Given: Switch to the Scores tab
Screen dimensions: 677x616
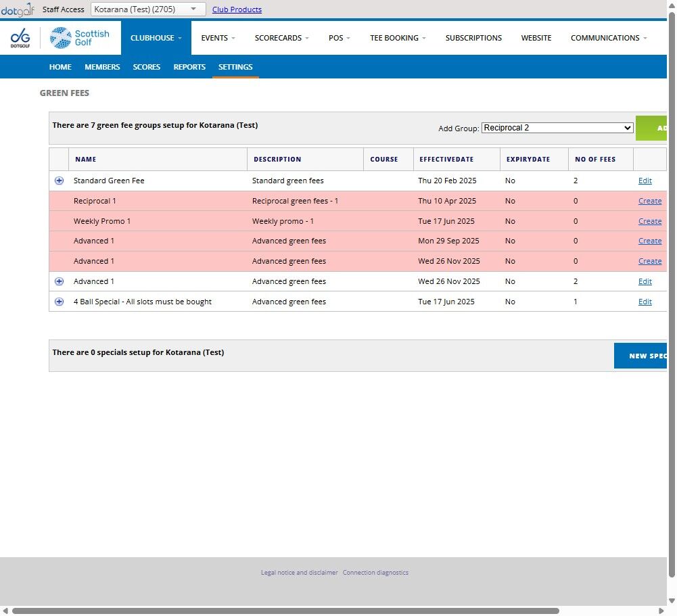Looking at the screenshot, I should [146, 67].
